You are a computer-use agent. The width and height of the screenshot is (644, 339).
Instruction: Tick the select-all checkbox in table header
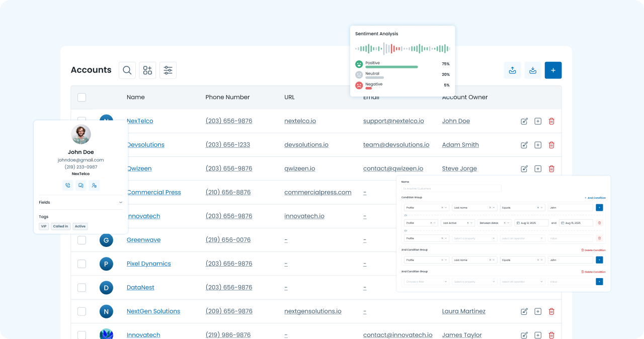[82, 98]
